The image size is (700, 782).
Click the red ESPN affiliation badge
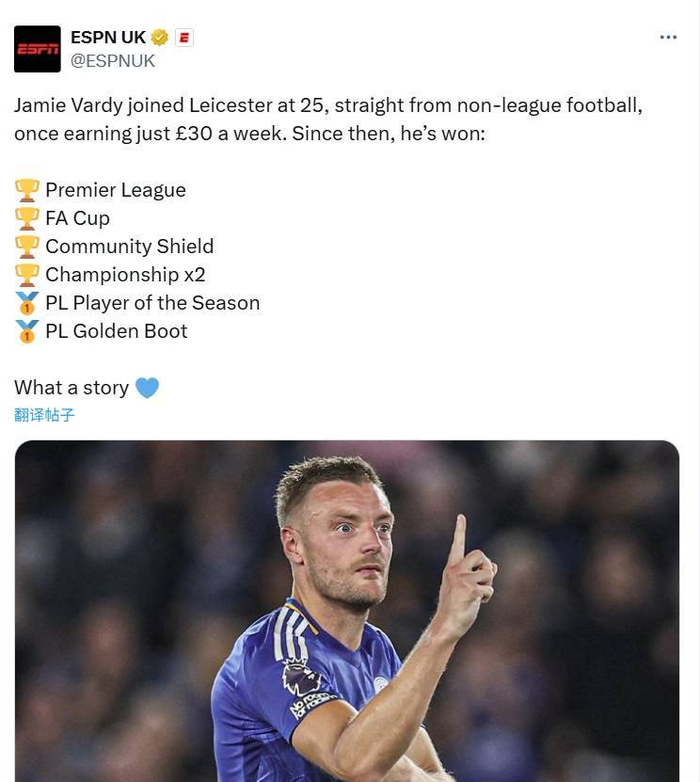coord(184,38)
